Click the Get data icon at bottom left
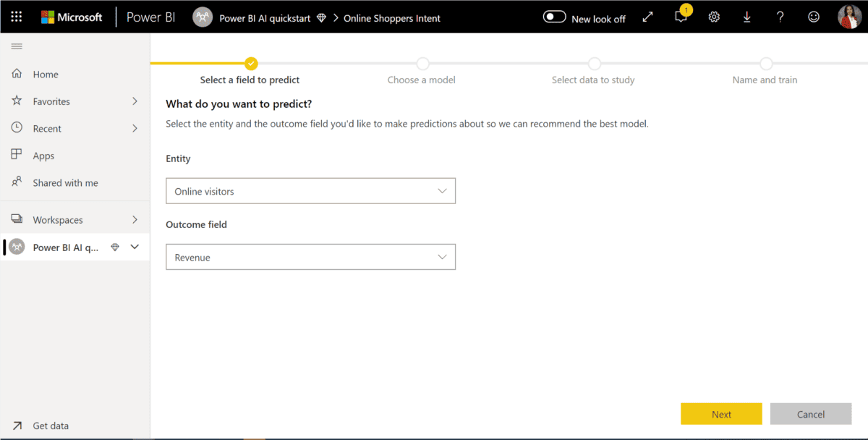 (x=17, y=426)
